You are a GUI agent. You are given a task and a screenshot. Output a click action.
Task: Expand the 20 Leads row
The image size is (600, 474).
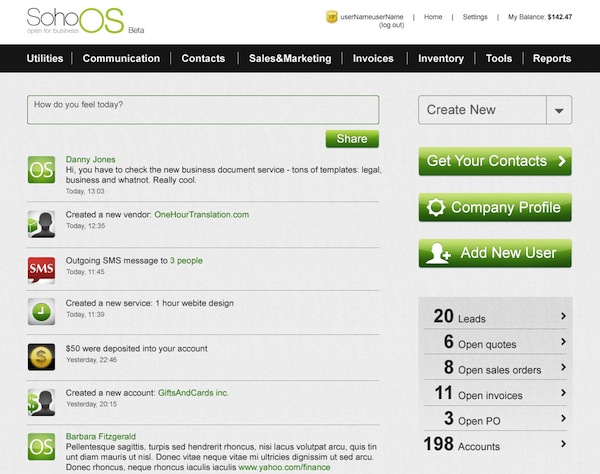click(495, 317)
